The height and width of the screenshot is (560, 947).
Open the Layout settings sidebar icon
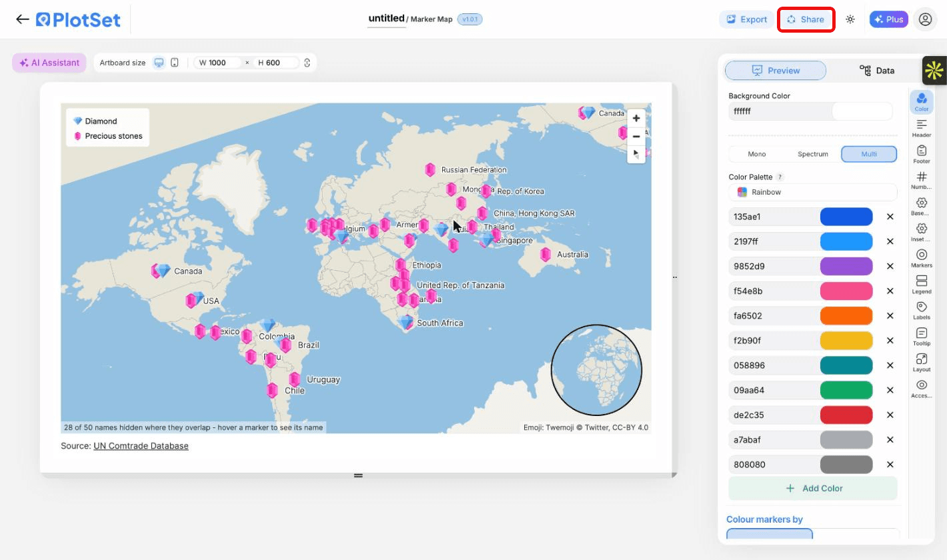click(x=922, y=362)
